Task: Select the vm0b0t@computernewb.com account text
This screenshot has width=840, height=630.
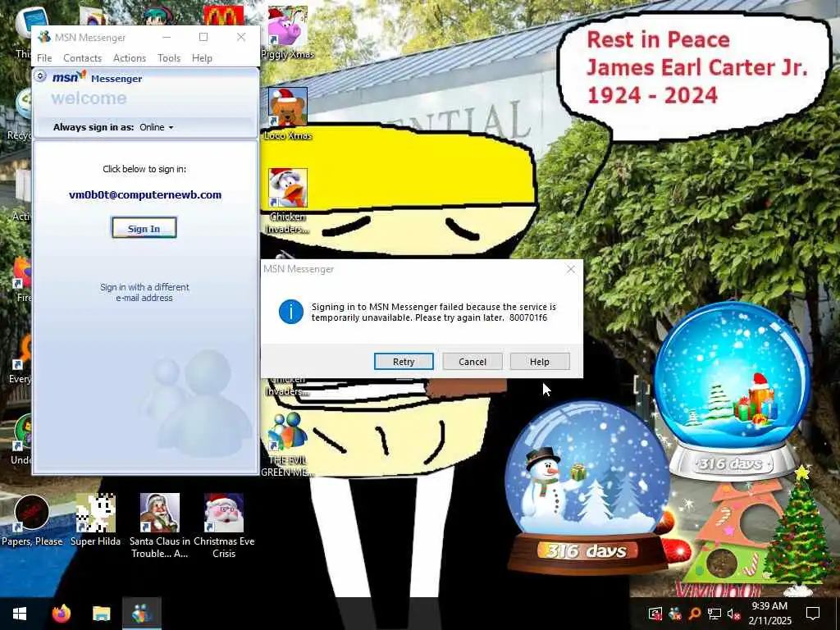Action: pyautogui.click(x=145, y=195)
